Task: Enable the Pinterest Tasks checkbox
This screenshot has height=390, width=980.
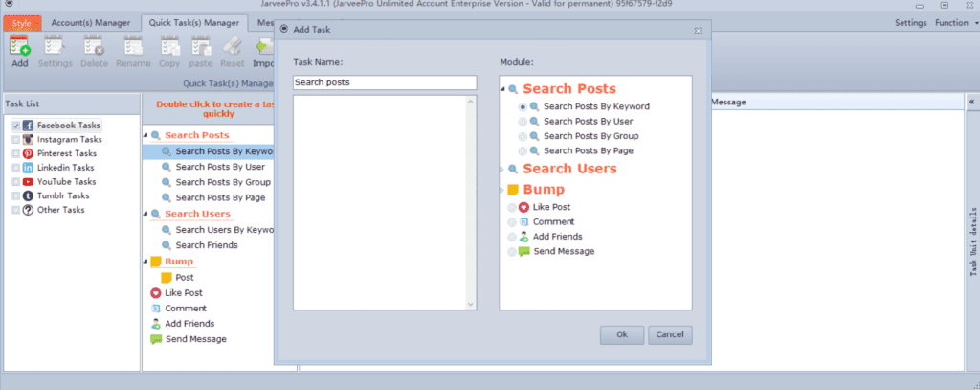Action: [x=15, y=153]
